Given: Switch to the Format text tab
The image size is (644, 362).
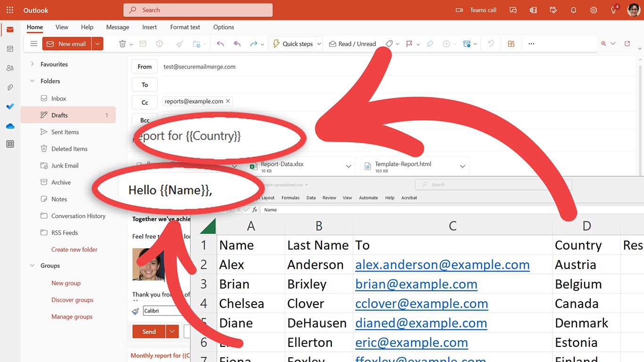Looking at the screenshot, I should [x=185, y=27].
